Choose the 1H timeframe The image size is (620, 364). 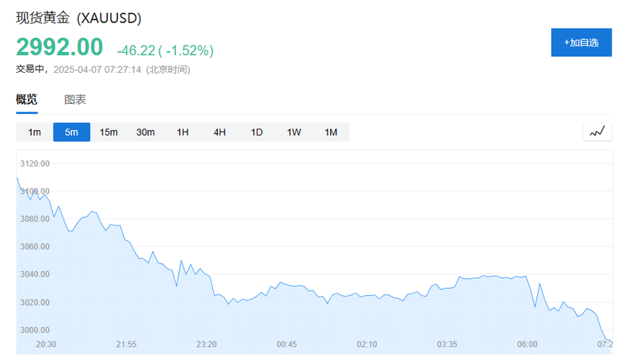coord(183,132)
